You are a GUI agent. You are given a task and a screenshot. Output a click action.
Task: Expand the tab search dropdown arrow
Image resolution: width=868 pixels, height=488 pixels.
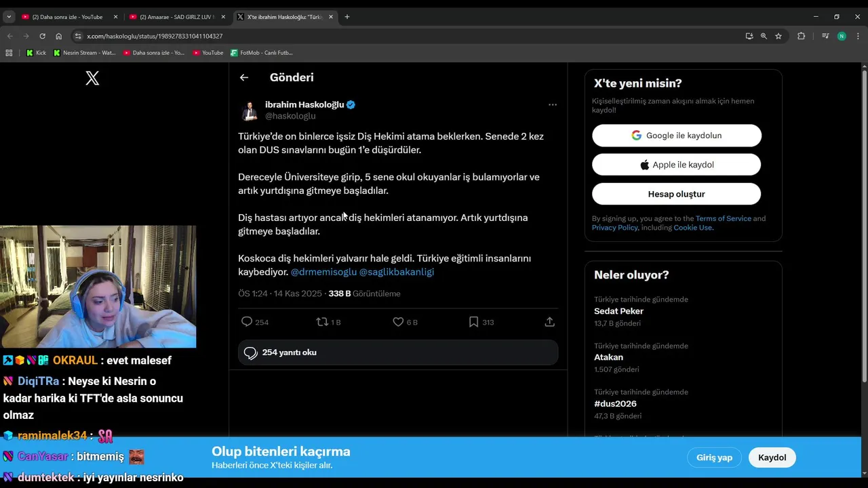point(9,17)
